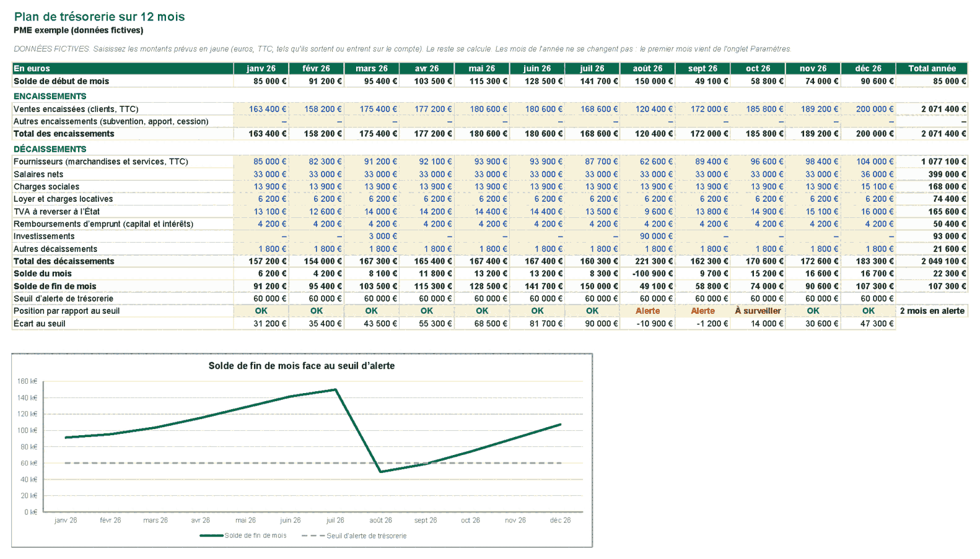Click "Remboursements d'emprunt (capital et intérêts)" label
This screenshot has height=559, width=980.
click(x=103, y=224)
